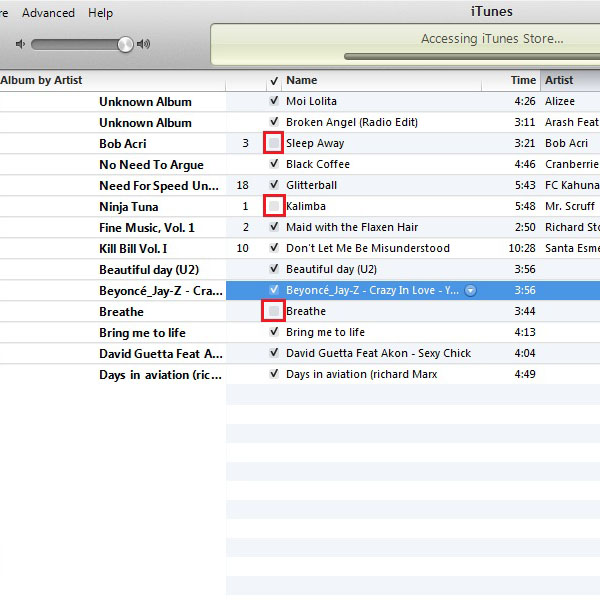
Task: Click the 10:28 time value
Action: 522,248
